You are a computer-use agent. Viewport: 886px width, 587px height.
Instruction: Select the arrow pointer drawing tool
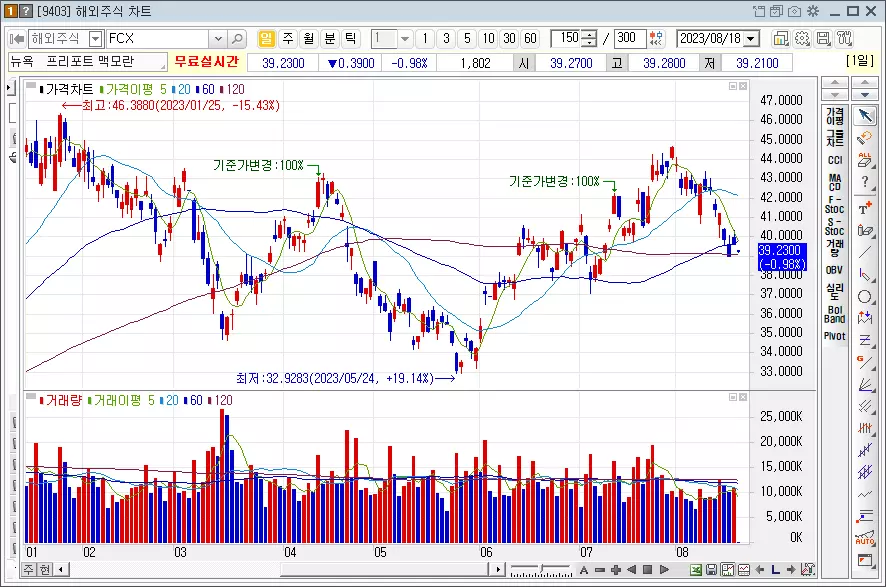865,116
